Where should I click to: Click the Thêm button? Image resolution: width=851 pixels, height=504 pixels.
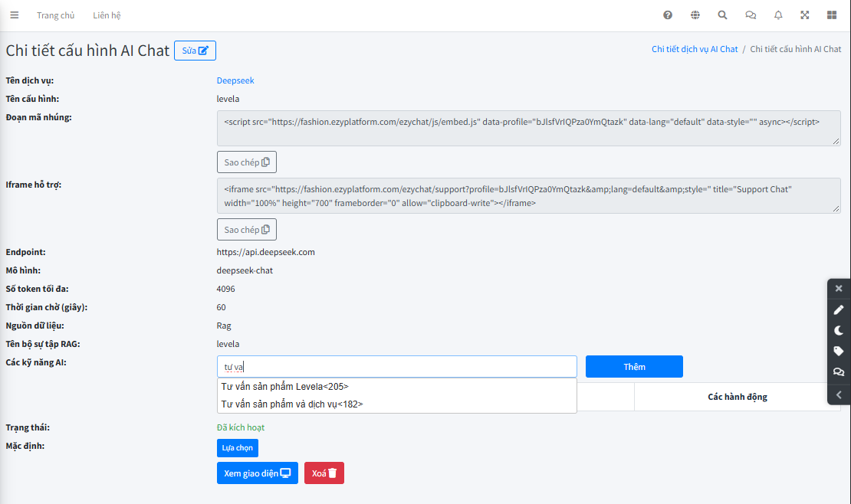tap(634, 367)
